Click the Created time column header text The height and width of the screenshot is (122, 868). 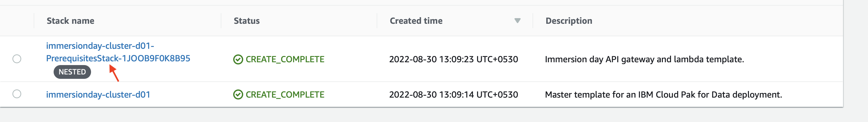coord(416,21)
